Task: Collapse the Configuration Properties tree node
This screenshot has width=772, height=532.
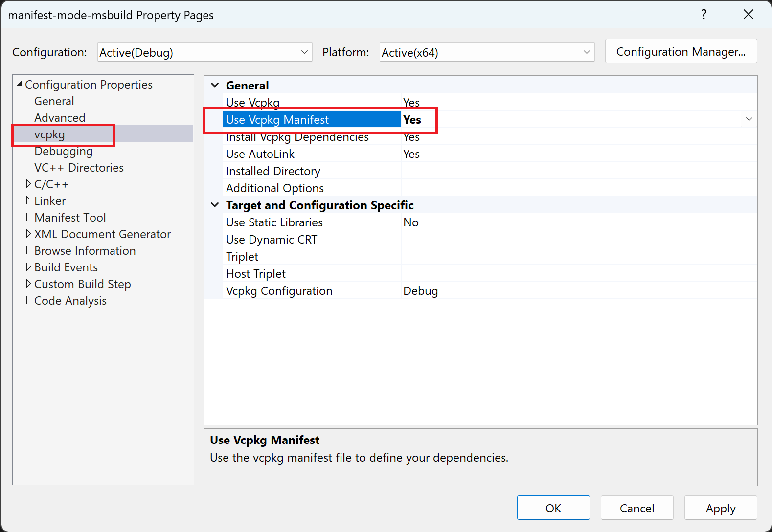Action: [x=19, y=84]
